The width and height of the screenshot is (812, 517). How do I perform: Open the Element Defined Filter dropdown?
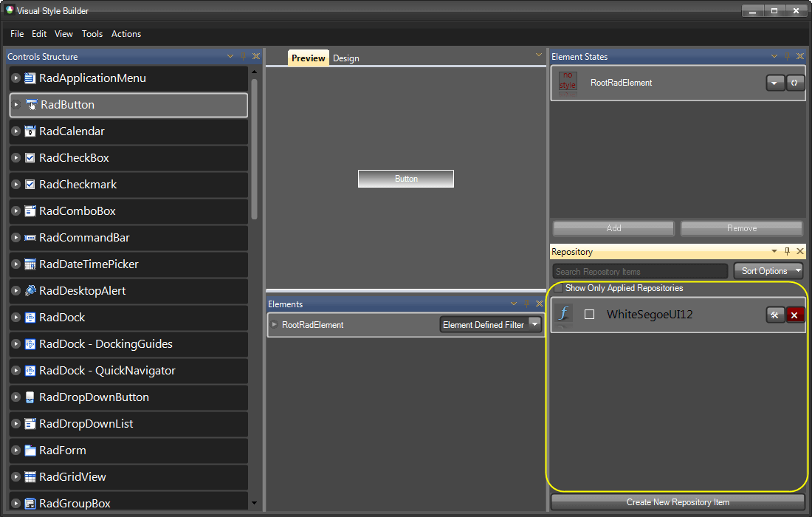[534, 324]
